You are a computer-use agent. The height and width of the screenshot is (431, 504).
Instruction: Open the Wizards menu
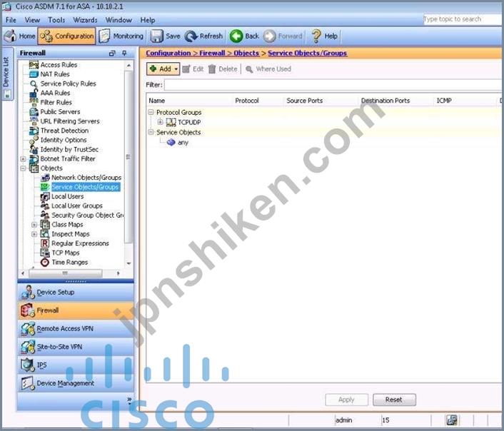pos(85,20)
